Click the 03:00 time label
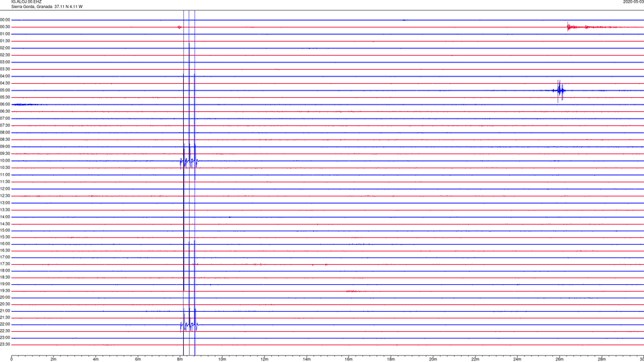644x362 pixels. [x=5, y=62]
